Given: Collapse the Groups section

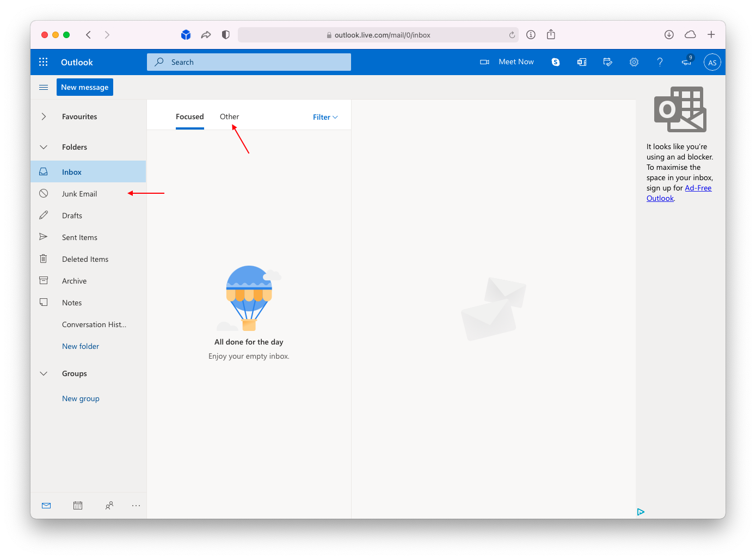Looking at the screenshot, I should [44, 373].
